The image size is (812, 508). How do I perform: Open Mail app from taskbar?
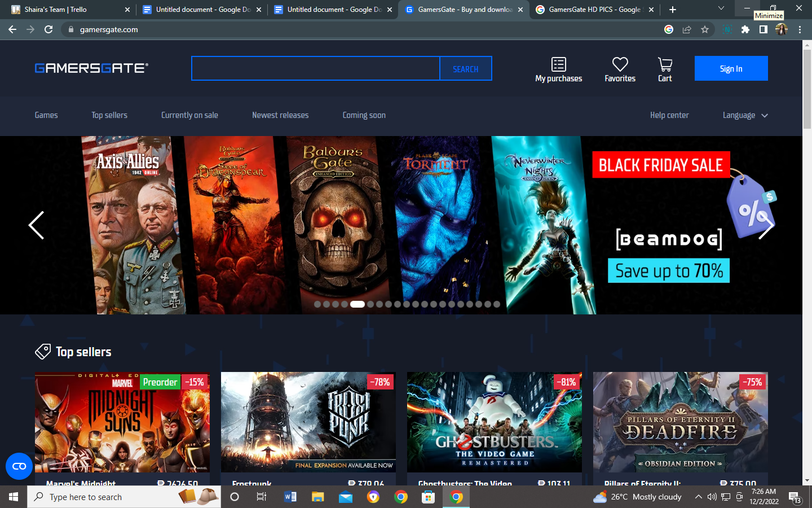346,497
